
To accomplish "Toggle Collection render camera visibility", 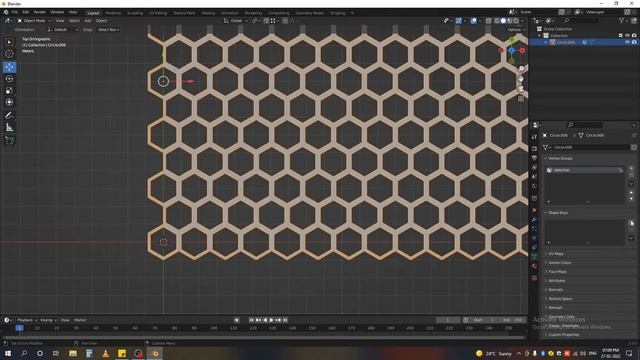I will (x=634, y=36).
